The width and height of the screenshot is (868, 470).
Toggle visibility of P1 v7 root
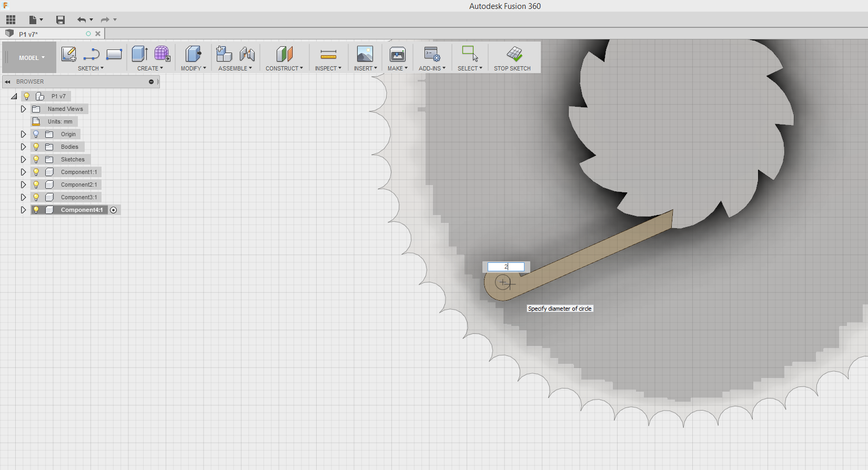click(26, 96)
